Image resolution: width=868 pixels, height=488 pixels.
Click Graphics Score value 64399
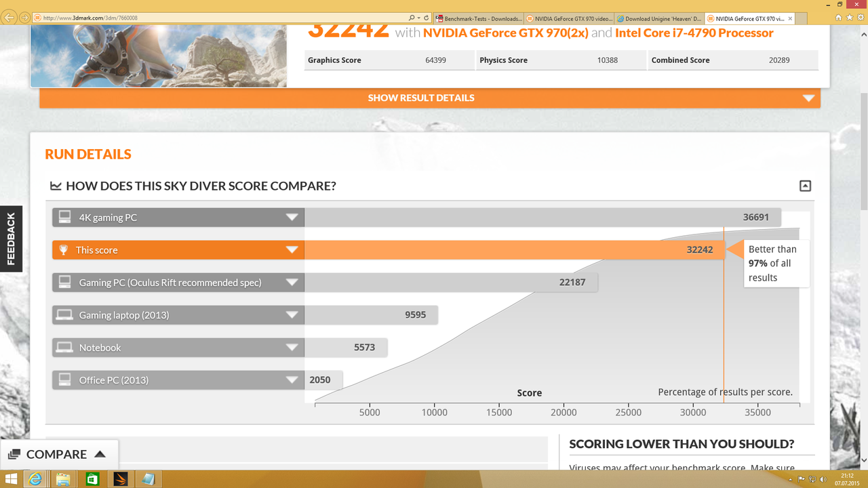pos(435,60)
